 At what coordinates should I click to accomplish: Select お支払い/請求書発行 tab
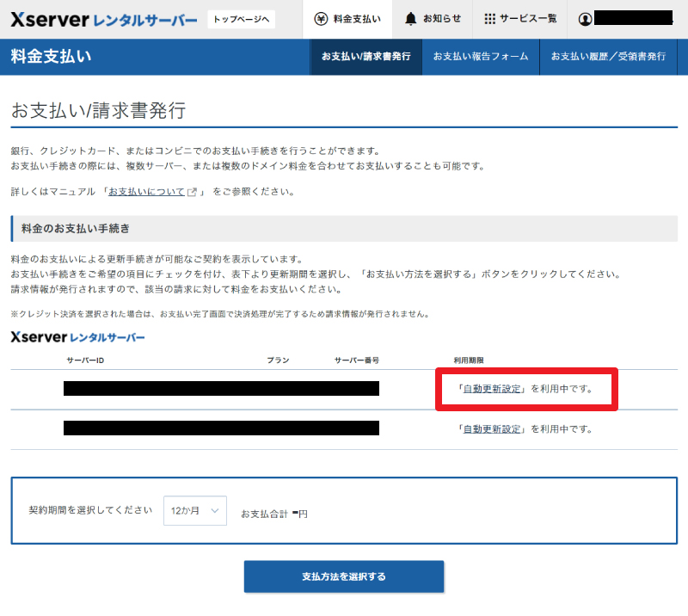366,57
